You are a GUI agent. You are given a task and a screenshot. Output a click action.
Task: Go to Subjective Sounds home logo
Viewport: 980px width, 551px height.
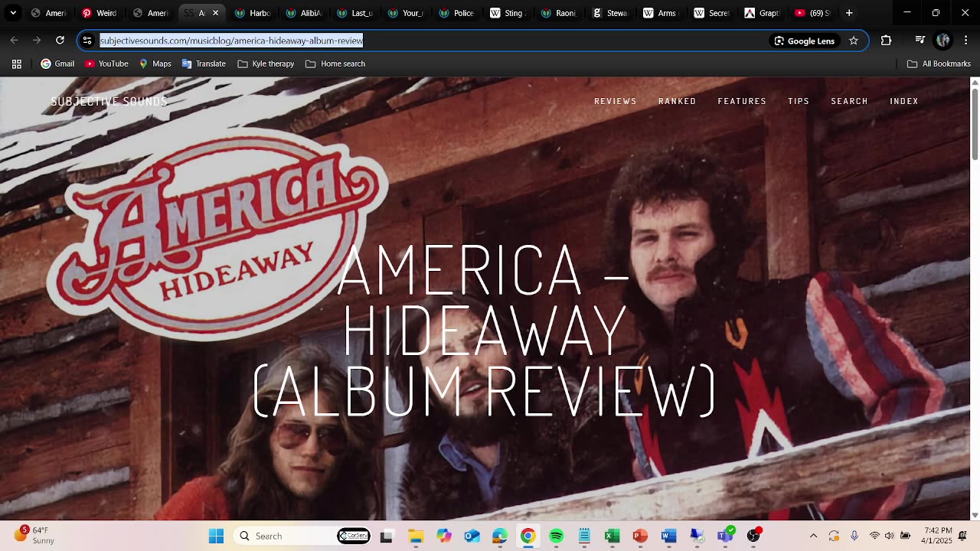(x=109, y=101)
